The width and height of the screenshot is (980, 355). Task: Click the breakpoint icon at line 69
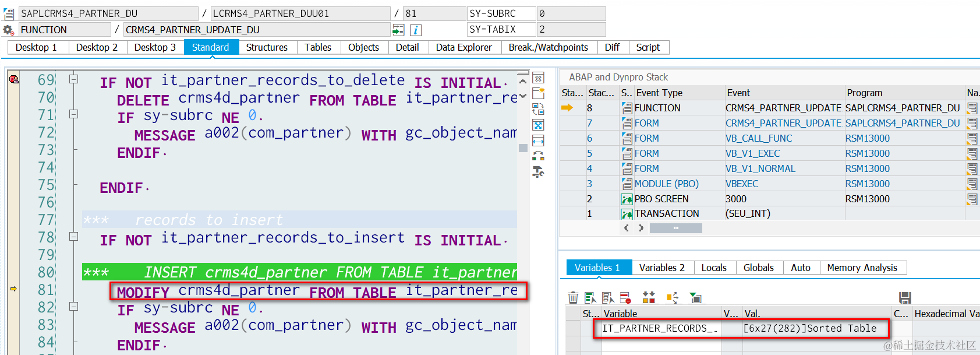[13, 79]
